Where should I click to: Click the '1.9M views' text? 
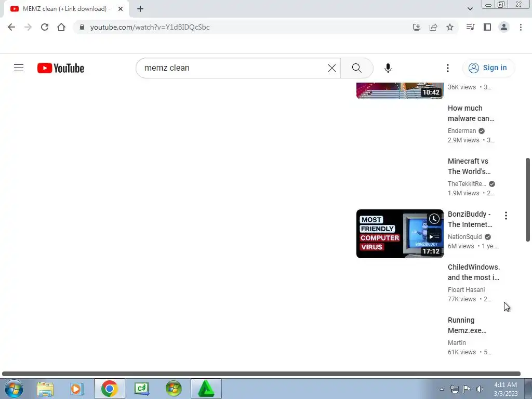tap(463, 193)
